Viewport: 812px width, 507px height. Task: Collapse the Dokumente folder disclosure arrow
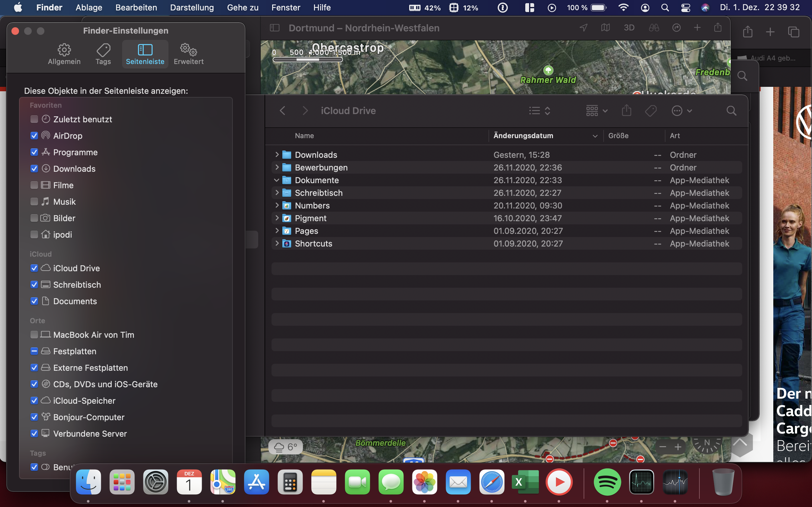[277, 180]
